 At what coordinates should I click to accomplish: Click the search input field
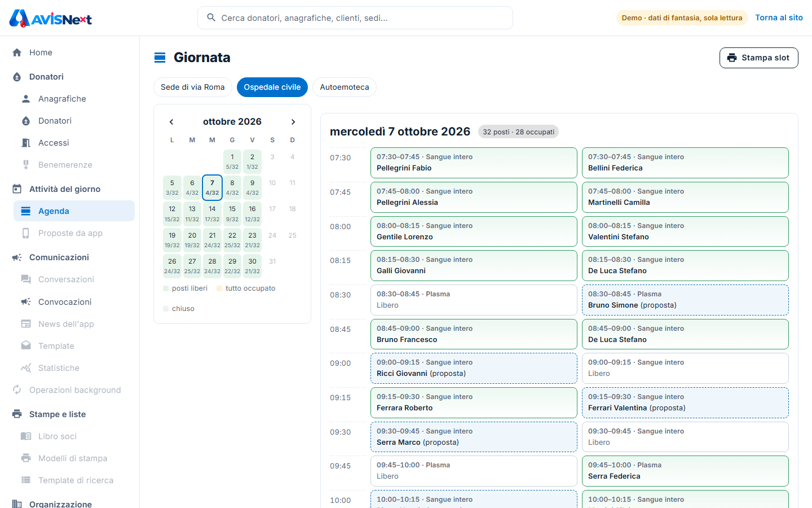point(355,17)
